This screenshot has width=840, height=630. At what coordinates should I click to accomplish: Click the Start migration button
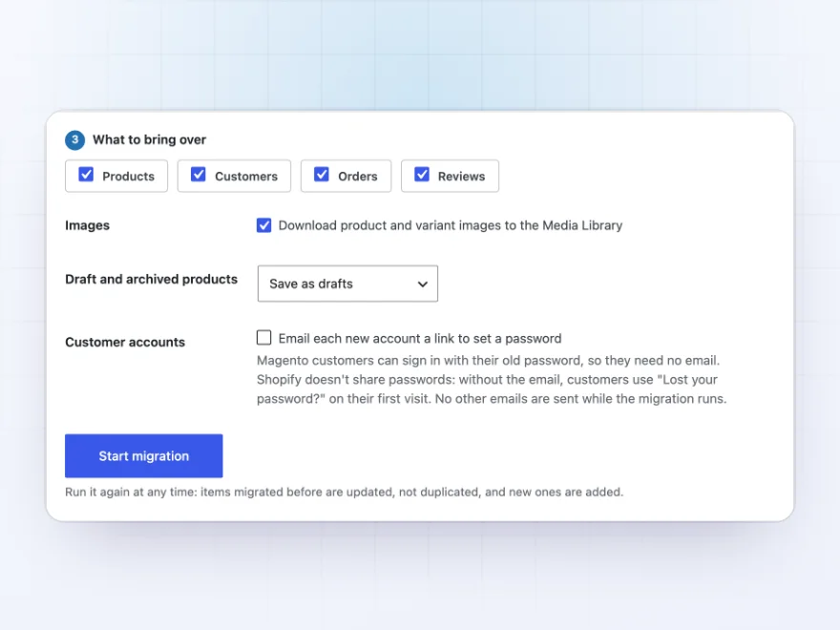point(143,456)
